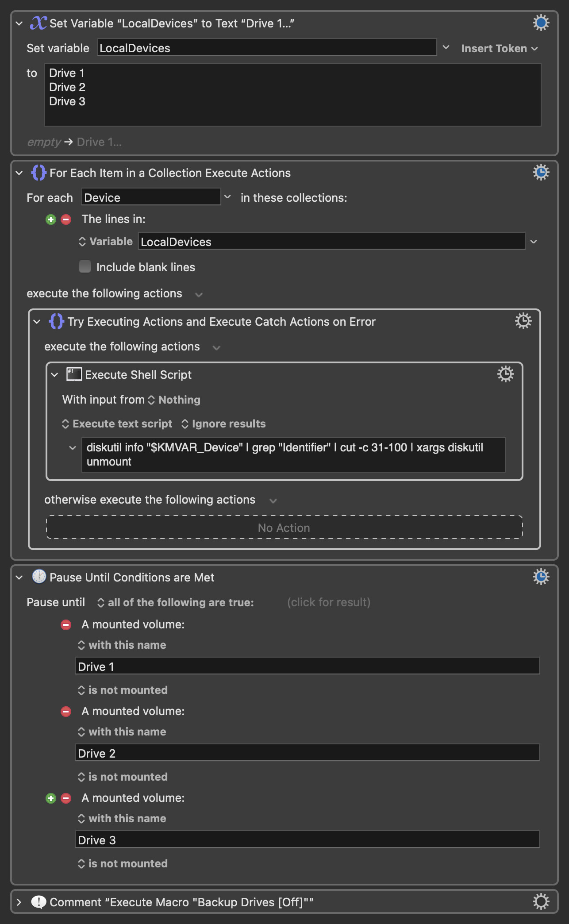This screenshot has width=569, height=924.
Task: Toggle Drive 1 'is not mounted' selector
Action: click(123, 690)
